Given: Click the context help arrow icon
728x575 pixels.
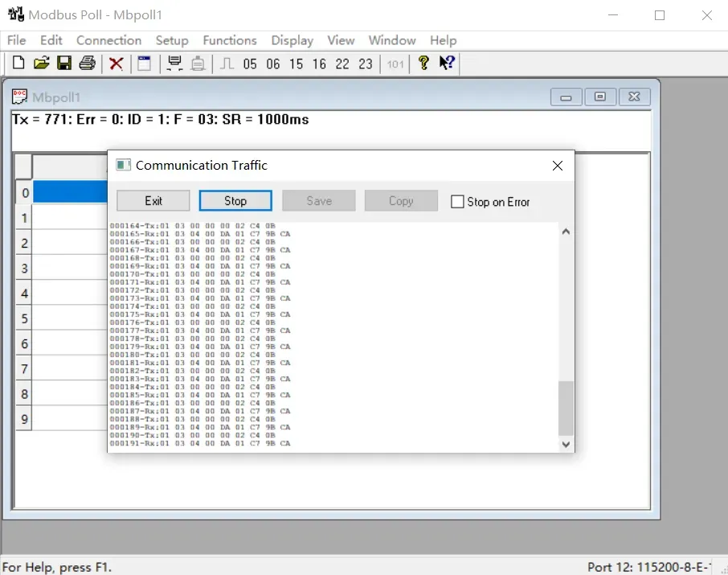Looking at the screenshot, I should (x=447, y=63).
